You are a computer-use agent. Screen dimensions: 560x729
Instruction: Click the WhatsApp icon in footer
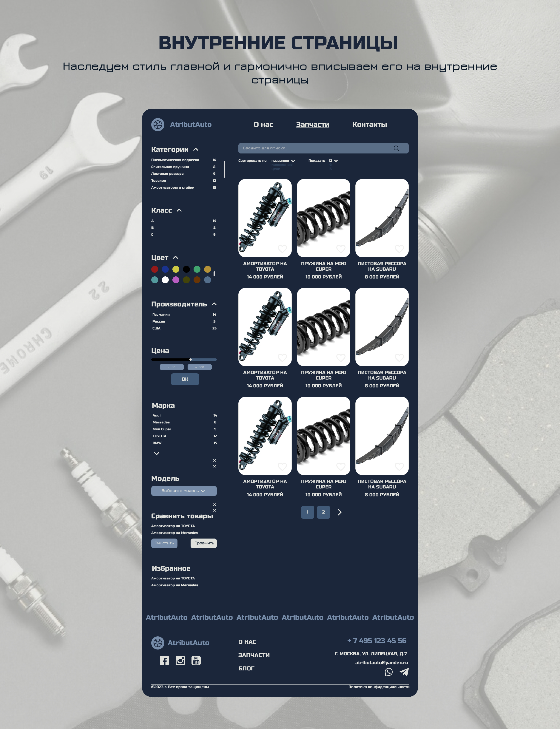[x=388, y=672]
